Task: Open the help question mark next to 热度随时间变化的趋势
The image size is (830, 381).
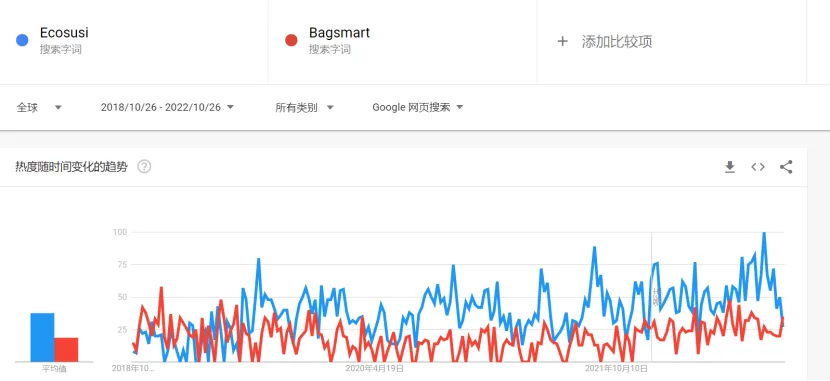Action: (144, 167)
